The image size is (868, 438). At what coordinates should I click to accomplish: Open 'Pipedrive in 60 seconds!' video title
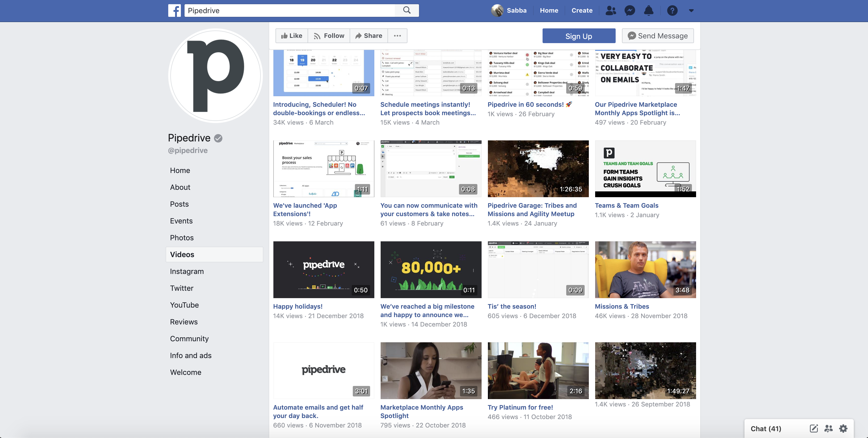530,104
